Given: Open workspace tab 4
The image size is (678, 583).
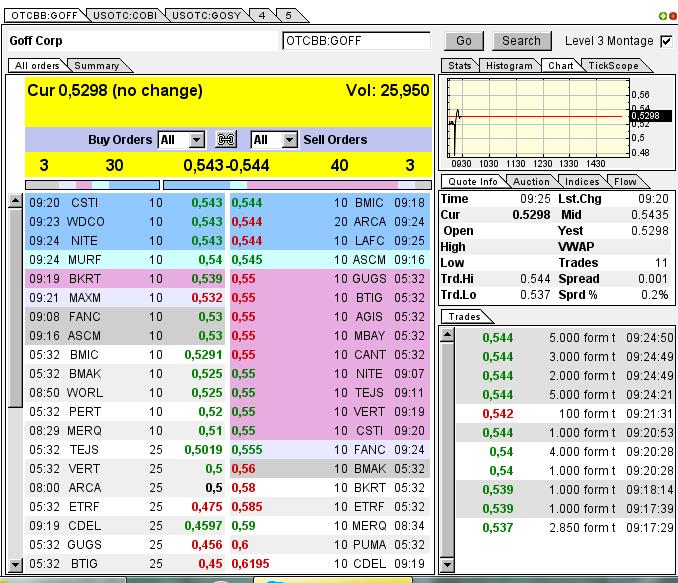Looking at the screenshot, I should click(x=262, y=16).
